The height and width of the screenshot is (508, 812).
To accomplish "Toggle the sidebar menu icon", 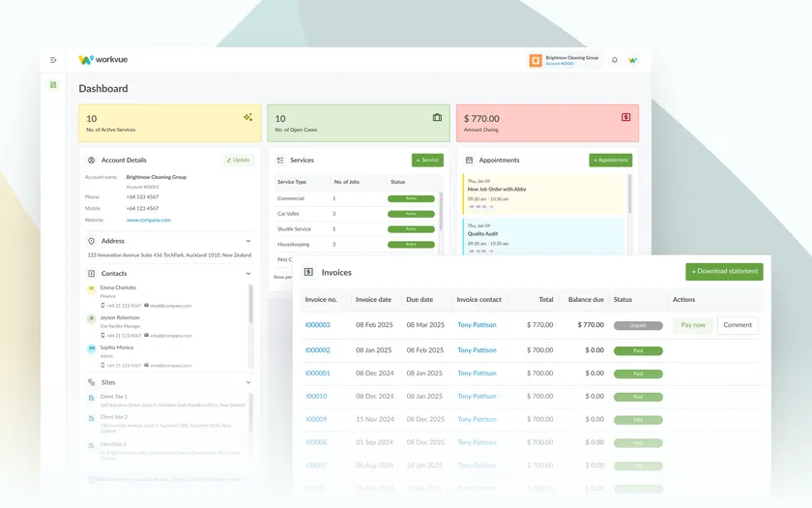I will pos(53,60).
